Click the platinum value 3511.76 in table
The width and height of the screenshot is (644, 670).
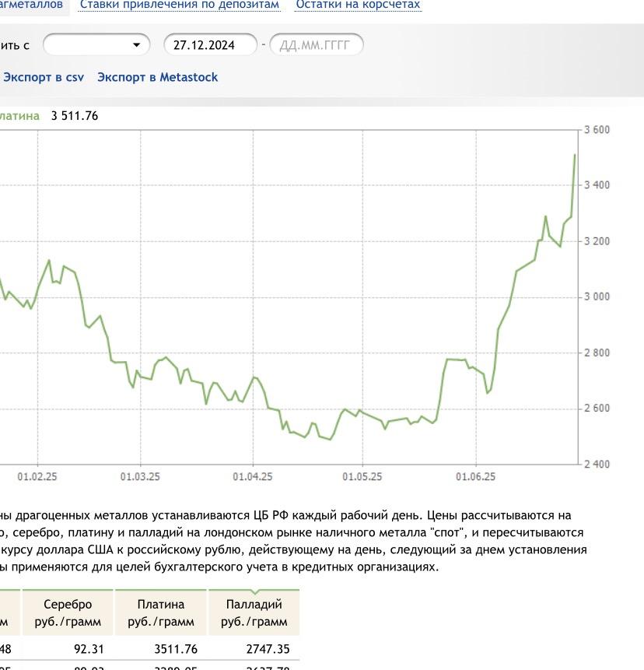pyautogui.click(x=176, y=649)
